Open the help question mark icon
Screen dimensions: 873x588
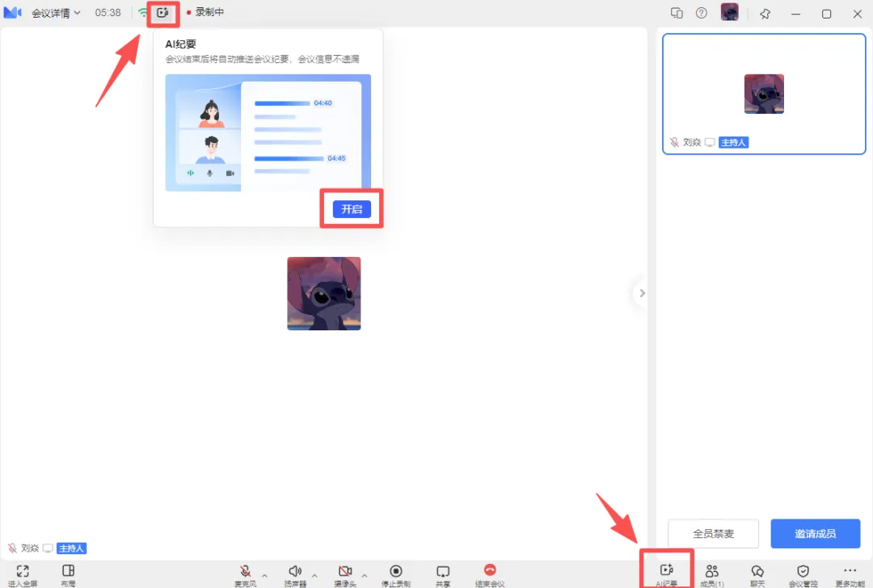702,13
